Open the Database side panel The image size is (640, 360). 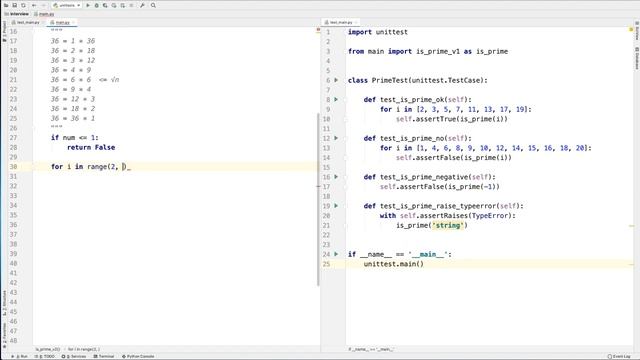point(636,58)
